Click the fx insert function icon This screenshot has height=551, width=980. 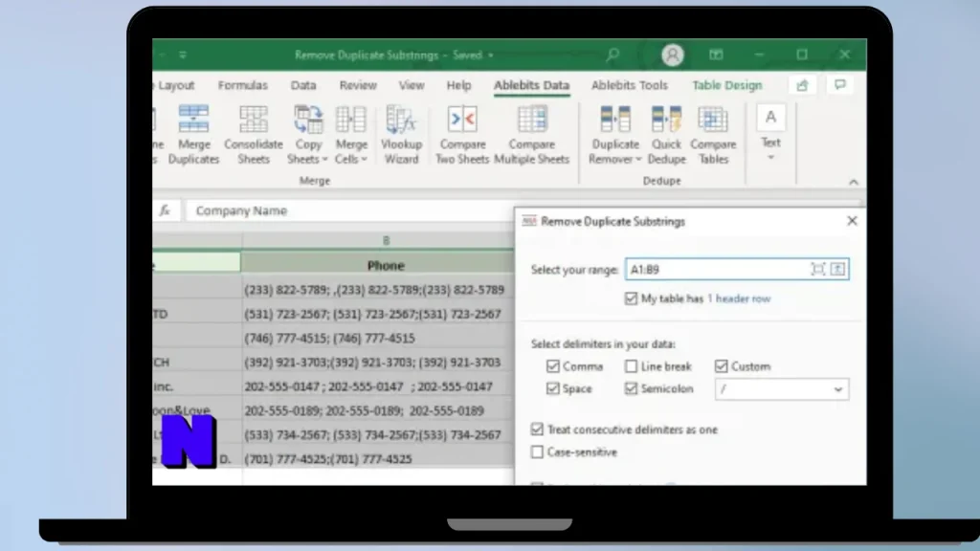coord(165,210)
